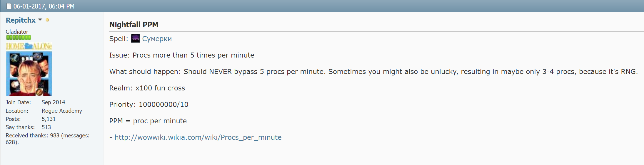Click the Join Date Sep 2014 value
The height and width of the screenshot is (165, 644).
click(x=53, y=102)
